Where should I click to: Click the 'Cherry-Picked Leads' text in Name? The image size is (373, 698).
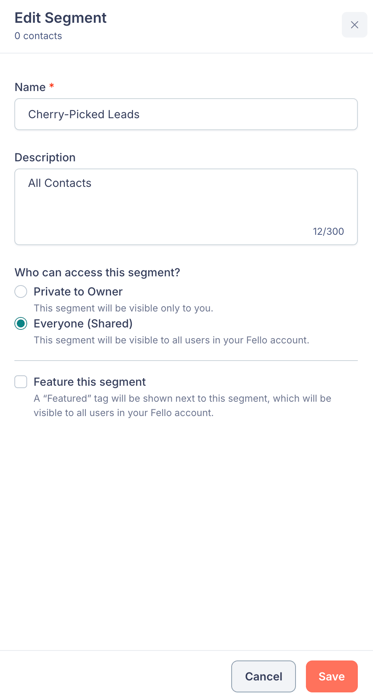84,114
